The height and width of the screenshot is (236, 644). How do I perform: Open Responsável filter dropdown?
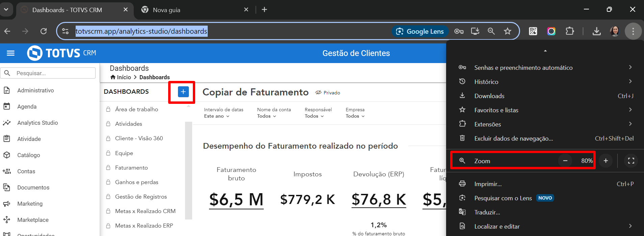click(314, 116)
